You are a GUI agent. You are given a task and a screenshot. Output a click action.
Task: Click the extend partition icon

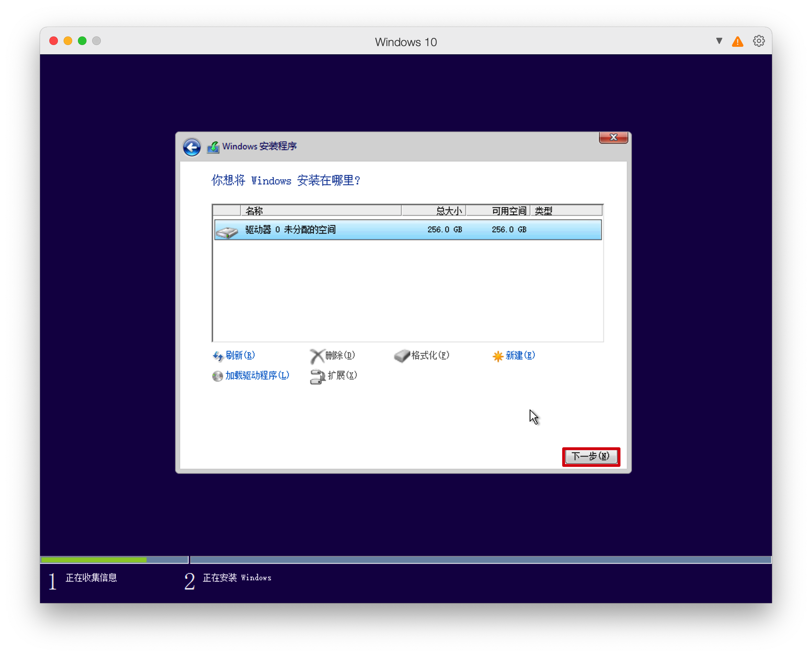(317, 377)
